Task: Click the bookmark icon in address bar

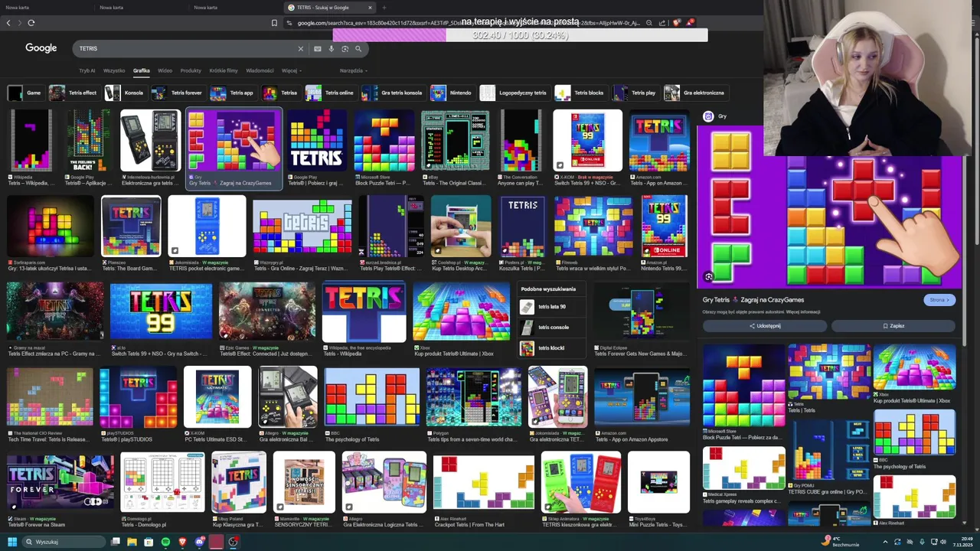Action: [x=274, y=23]
